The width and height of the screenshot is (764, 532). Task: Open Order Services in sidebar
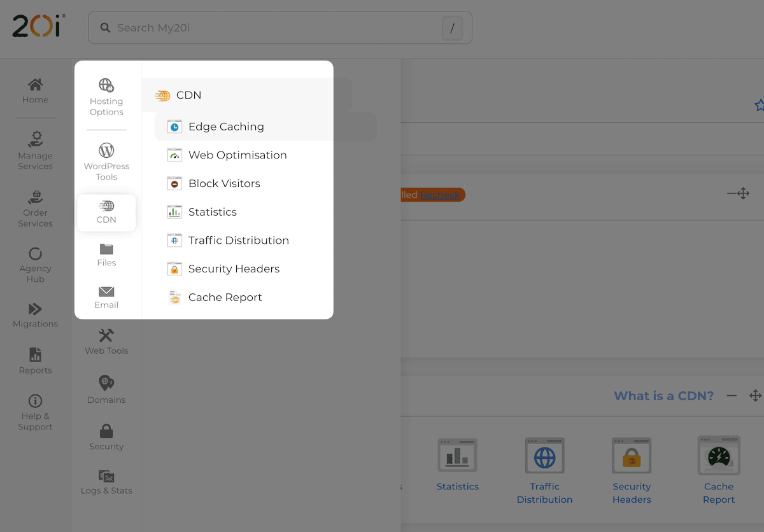coord(36,208)
